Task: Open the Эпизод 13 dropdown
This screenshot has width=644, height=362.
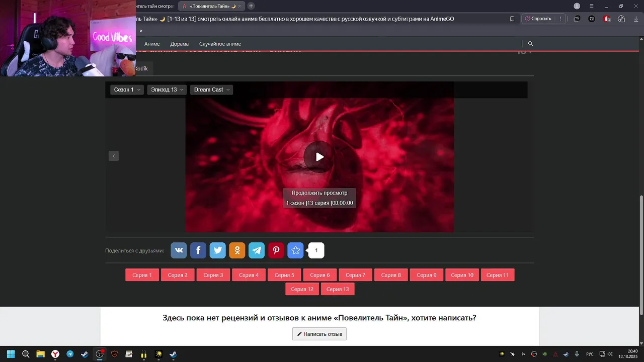Action: click(x=167, y=89)
